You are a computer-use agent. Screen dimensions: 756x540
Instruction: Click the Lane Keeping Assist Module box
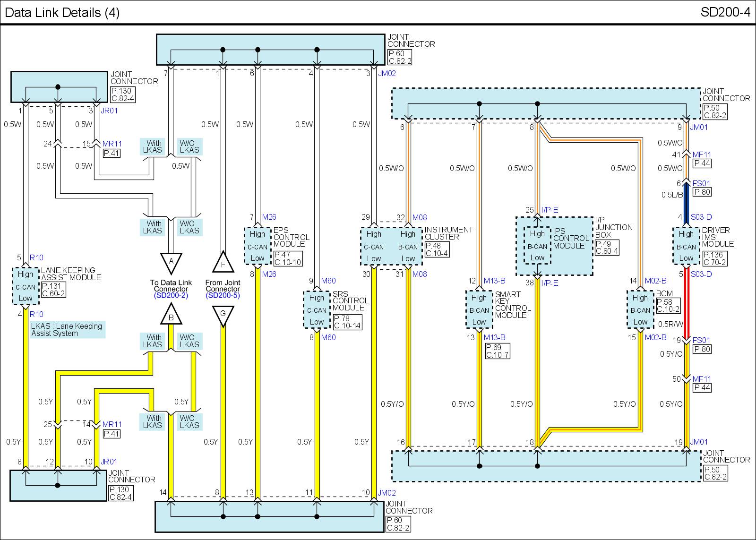pos(26,286)
